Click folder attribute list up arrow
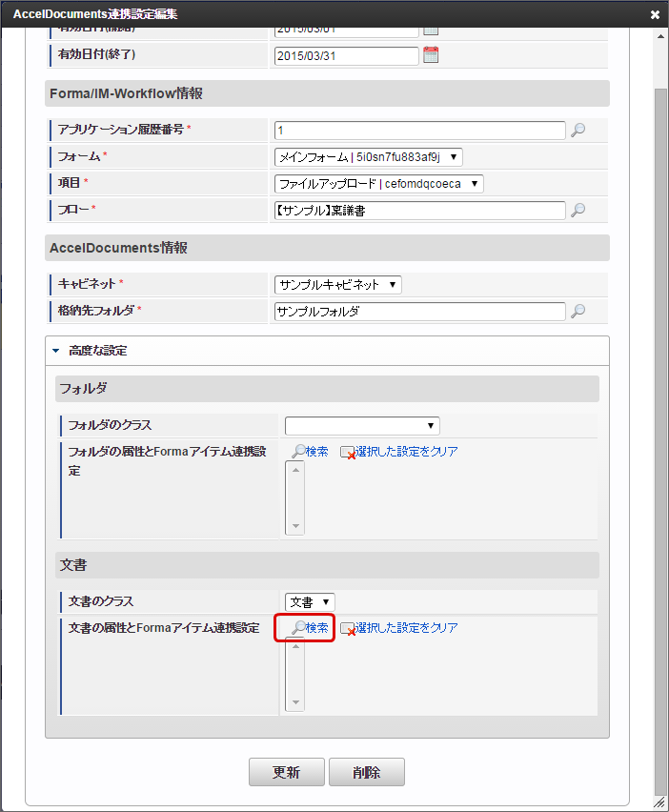The height and width of the screenshot is (812, 669). (295, 470)
